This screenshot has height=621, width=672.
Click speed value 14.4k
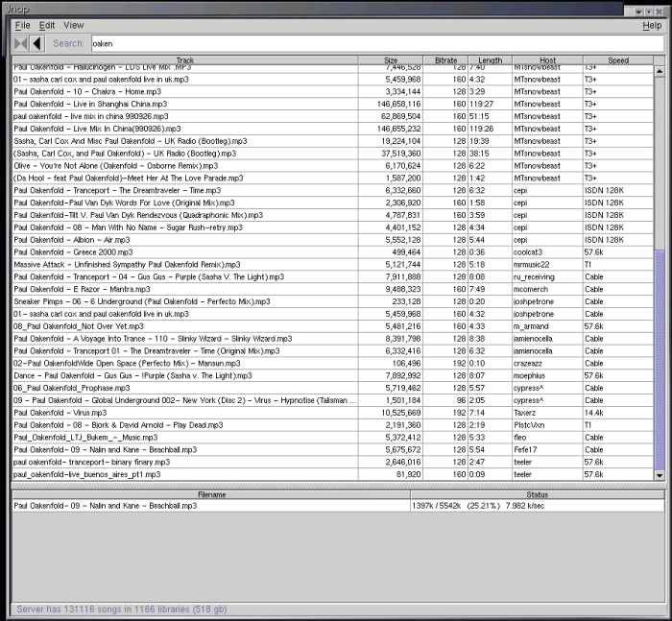coord(593,413)
